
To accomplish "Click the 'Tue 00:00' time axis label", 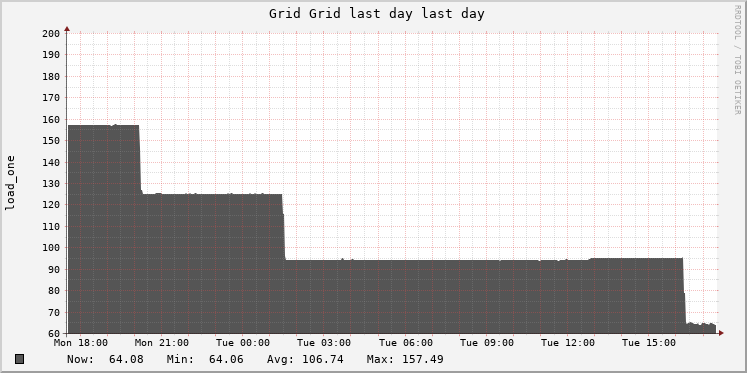I will (243, 343).
